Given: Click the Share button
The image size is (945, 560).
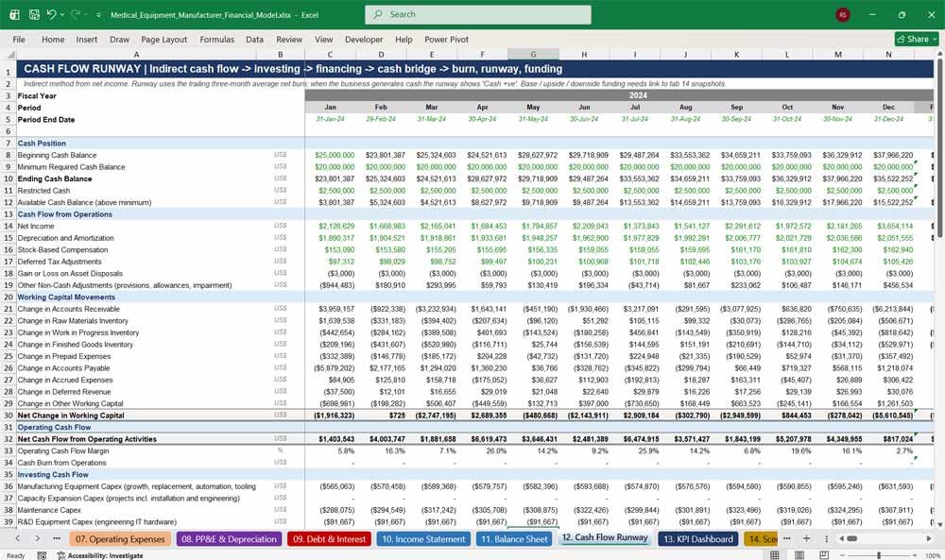Looking at the screenshot, I should 916,39.
